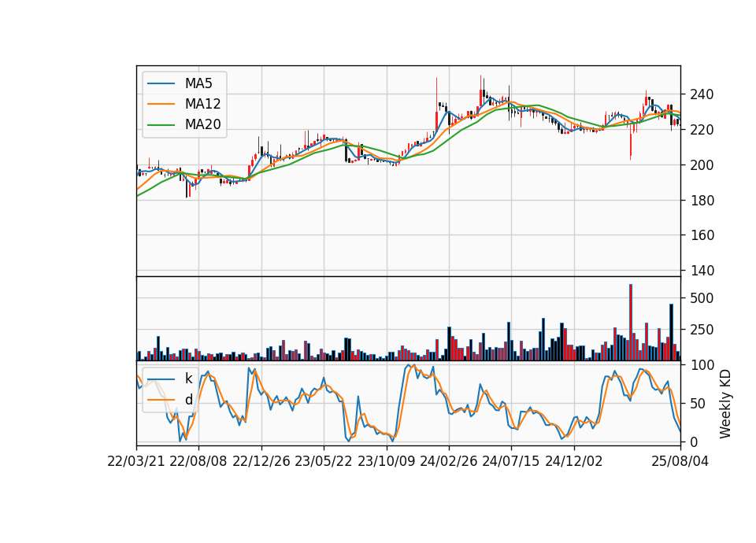Click the MA12 legend label
Screen dimensions: 756x543
pyautogui.click(x=202, y=104)
